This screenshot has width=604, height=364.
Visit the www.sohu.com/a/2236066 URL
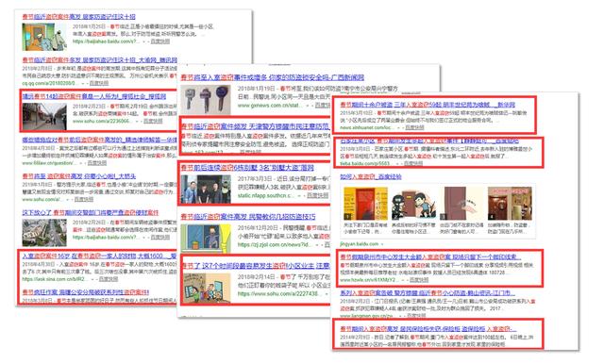click(x=102, y=121)
